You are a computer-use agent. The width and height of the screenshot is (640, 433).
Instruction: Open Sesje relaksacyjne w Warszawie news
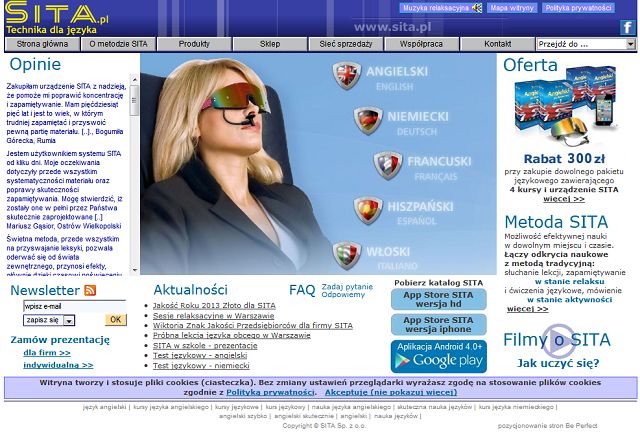(213, 315)
